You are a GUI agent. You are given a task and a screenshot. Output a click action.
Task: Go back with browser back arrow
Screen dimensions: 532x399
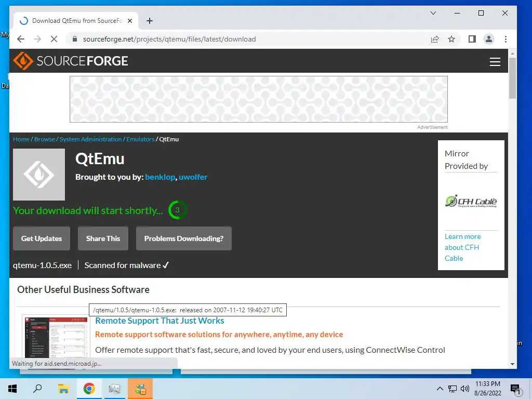click(21, 39)
